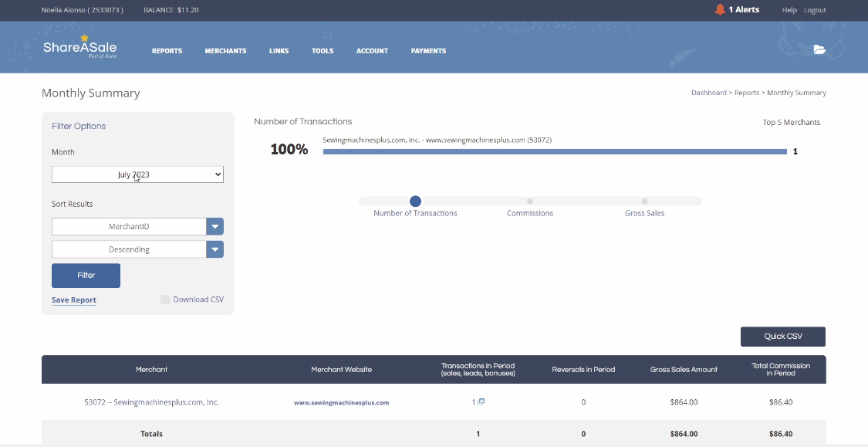Click the 1 Alerts text
The image size is (868, 447).
click(744, 9)
